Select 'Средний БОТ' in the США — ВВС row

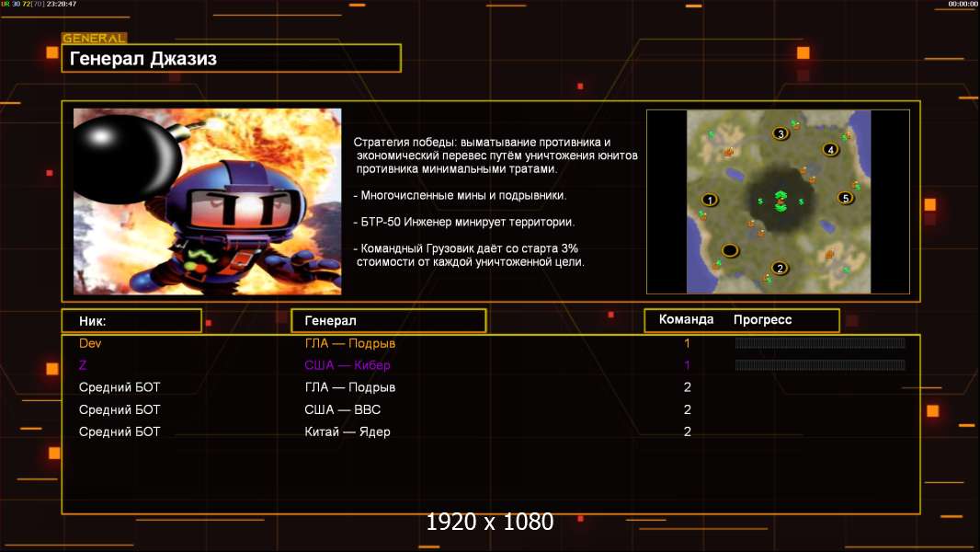click(120, 409)
